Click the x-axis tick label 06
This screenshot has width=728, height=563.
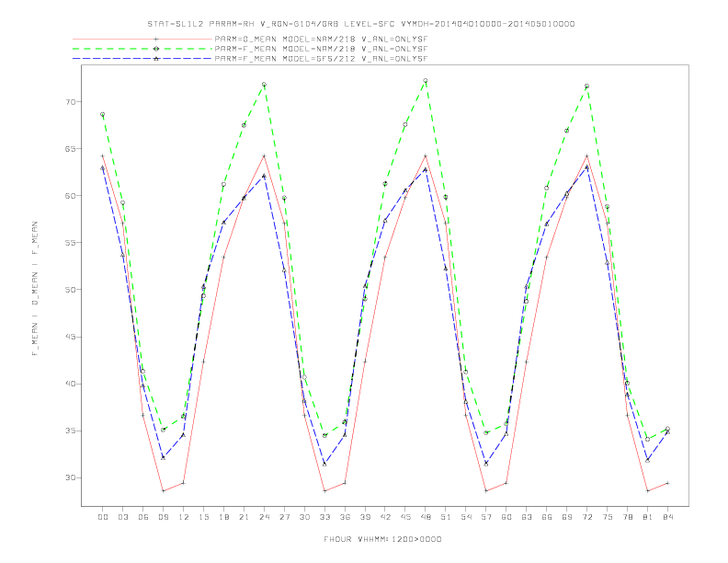pos(143,517)
